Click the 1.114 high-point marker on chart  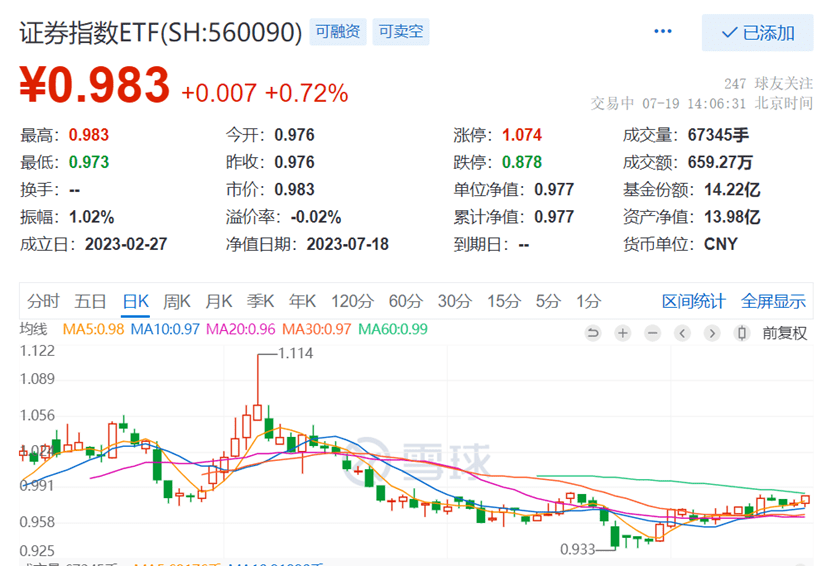tap(295, 353)
